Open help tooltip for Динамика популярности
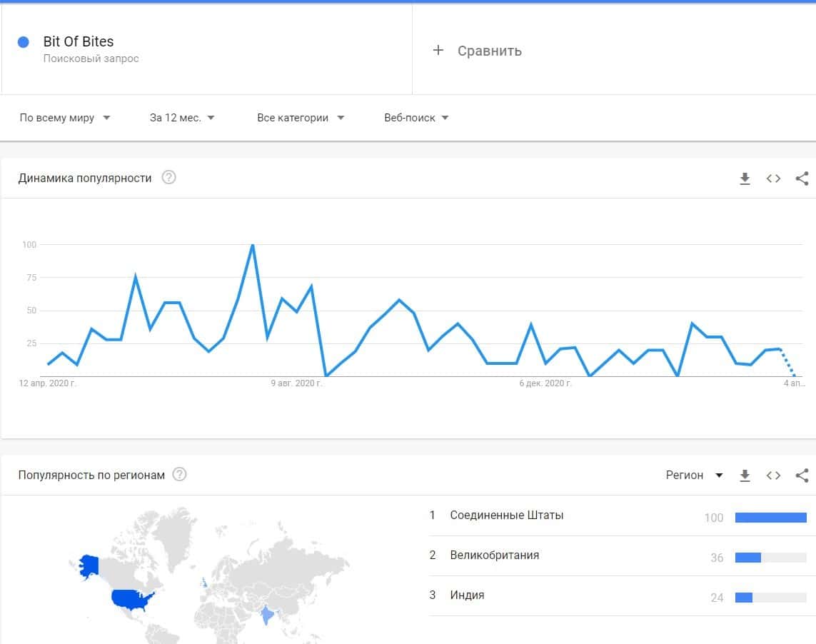This screenshot has height=644, width=816. pyautogui.click(x=168, y=178)
